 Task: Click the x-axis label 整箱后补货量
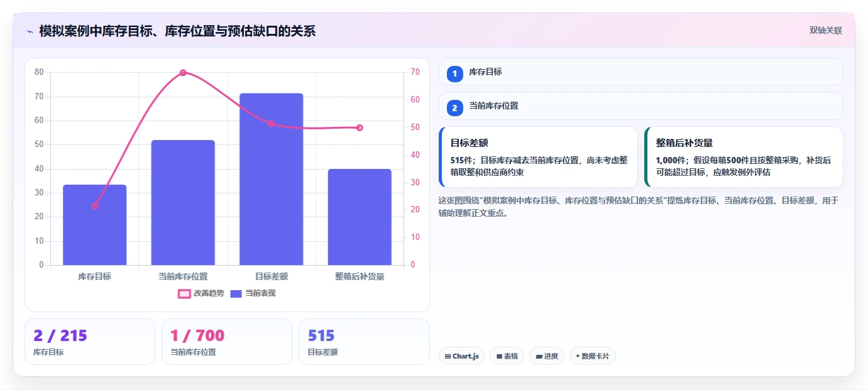pos(360,276)
